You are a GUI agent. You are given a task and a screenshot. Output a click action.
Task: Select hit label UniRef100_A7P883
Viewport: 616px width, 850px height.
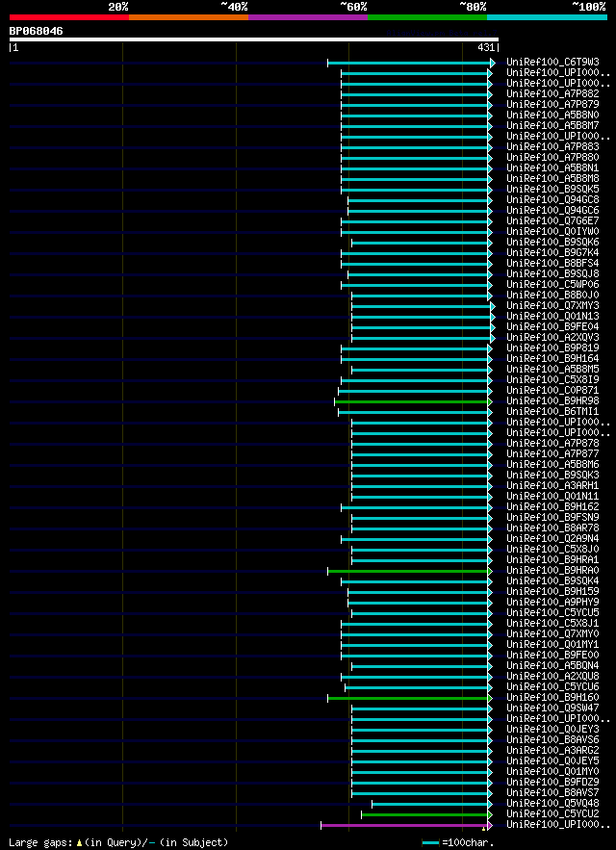click(552, 147)
